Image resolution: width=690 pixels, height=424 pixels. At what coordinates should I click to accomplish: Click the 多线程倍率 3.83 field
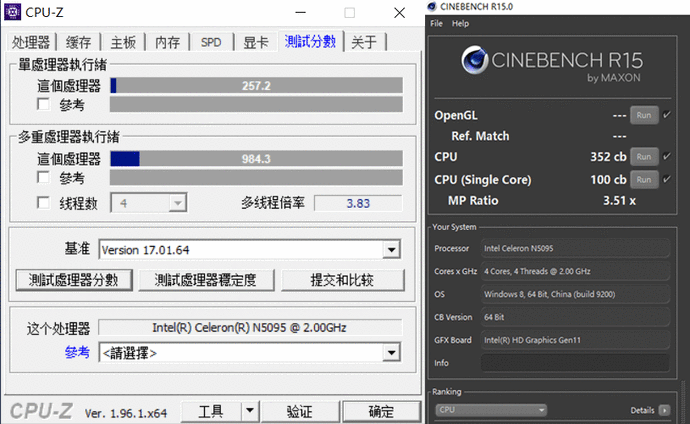[358, 203]
